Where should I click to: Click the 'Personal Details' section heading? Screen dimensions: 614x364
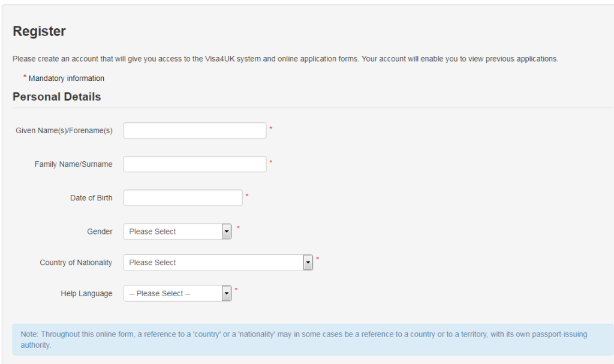tap(56, 97)
